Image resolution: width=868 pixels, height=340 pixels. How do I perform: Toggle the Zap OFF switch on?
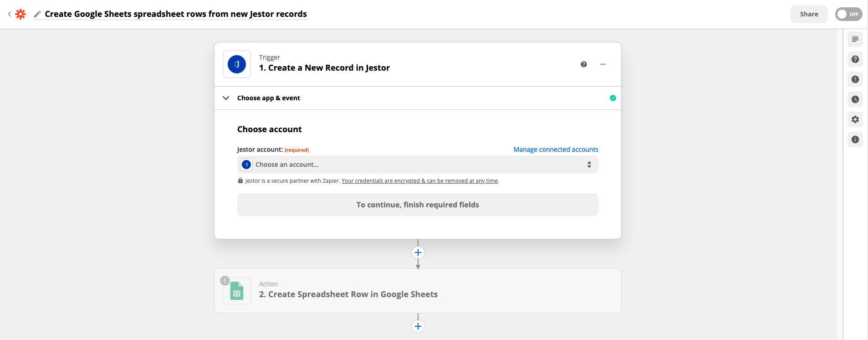848,14
